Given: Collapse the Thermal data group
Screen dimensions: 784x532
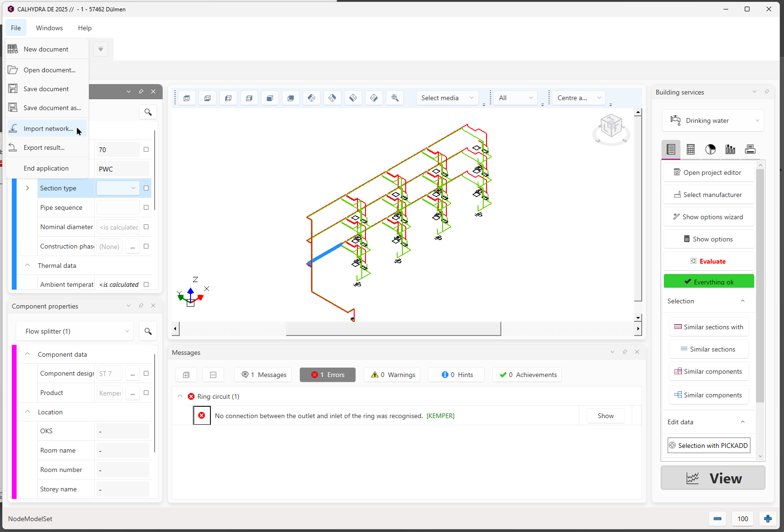Looking at the screenshot, I should 27,265.
